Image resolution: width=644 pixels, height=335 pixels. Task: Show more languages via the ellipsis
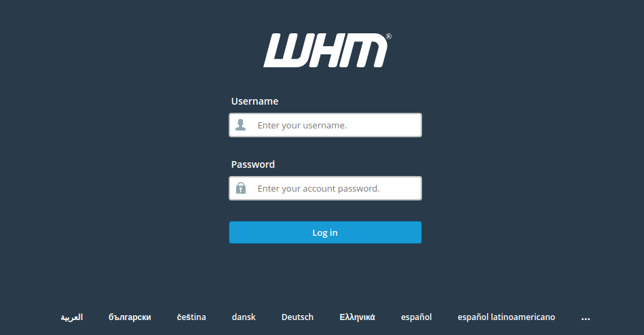[x=586, y=318]
